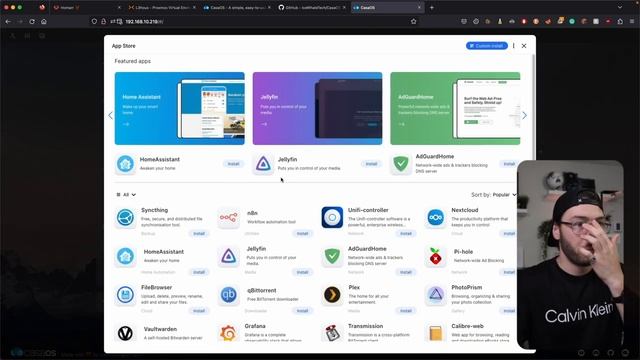Click the browser home icon
Image resolution: width=640 pixels, height=360 pixels.
pyautogui.click(x=44, y=21)
